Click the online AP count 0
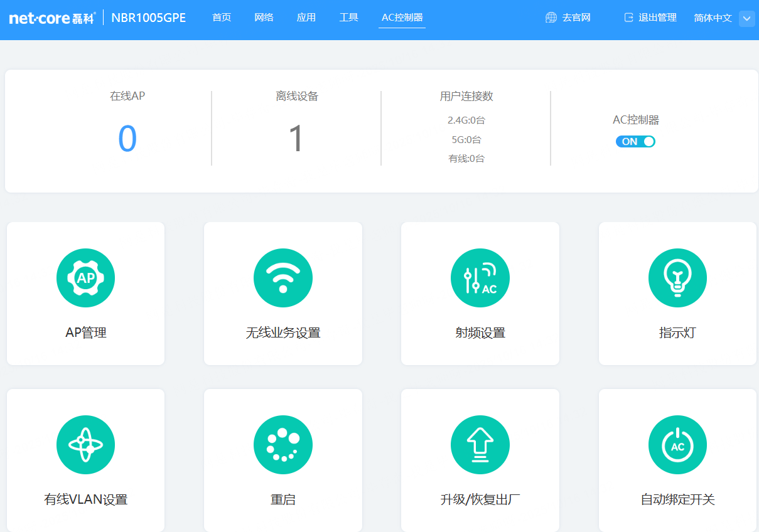This screenshot has height=532, width=759. (x=127, y=139)
